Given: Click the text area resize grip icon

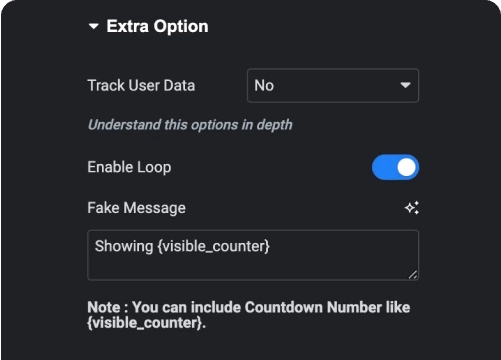Looking at the screenshot, I should (x=413, y=274).
